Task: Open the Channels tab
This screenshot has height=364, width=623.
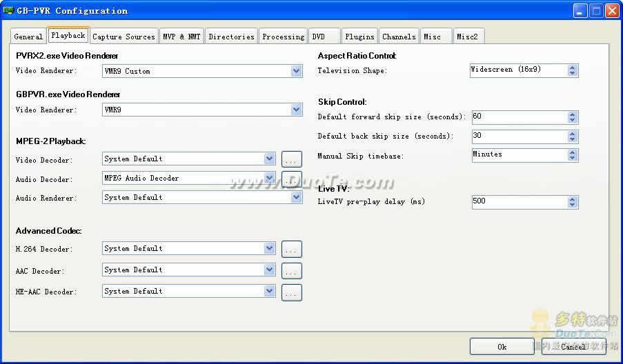Action: 399,36
